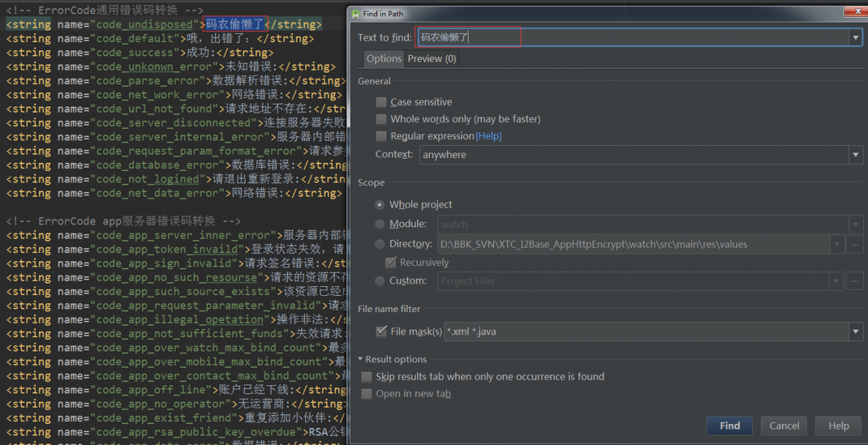Click the code_undisposed string name in editor
Screen dimensions: 868x445
tap(146, 24)
